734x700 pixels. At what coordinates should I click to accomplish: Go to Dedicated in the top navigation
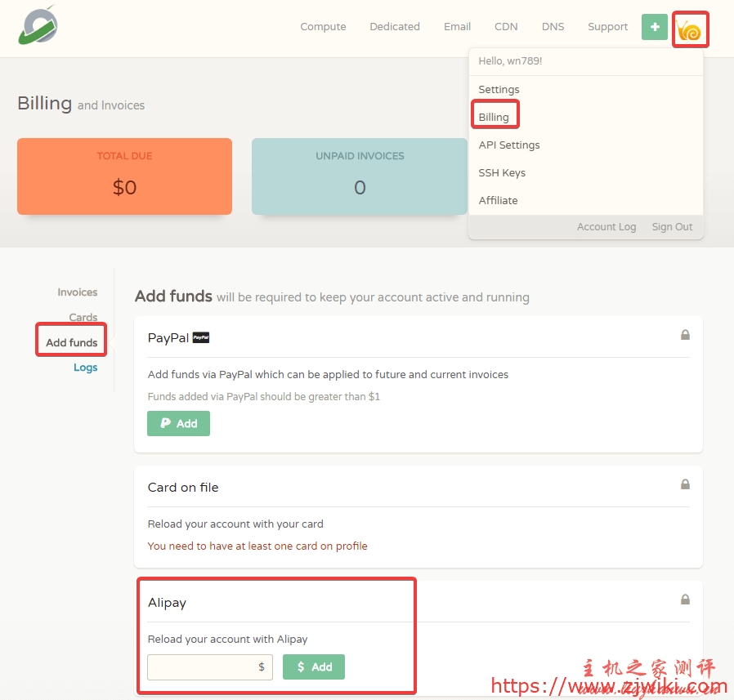(394, 27)
